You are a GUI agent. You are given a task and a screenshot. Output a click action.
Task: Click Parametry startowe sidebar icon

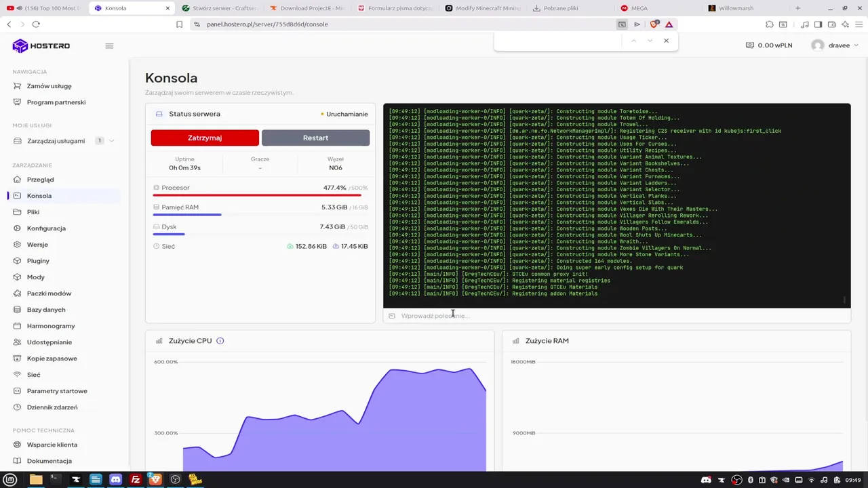(x=18, y=391)
